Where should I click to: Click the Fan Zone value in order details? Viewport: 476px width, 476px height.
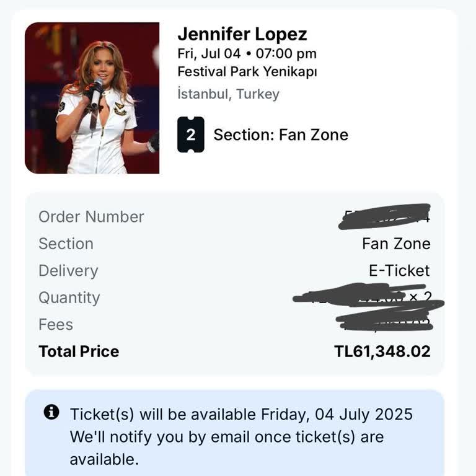(396, 244)
